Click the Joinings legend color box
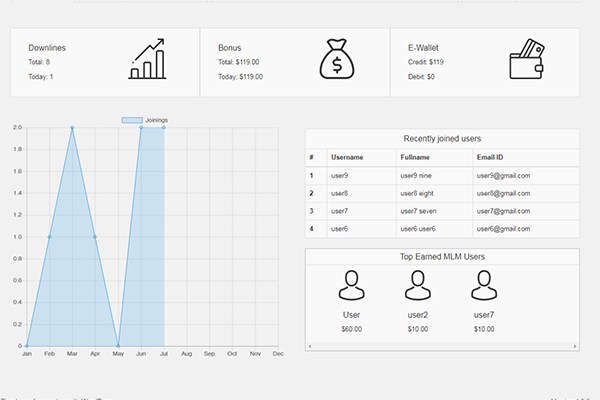The width and height of the screenshot is (600, 400). click(x=132, y=120)
